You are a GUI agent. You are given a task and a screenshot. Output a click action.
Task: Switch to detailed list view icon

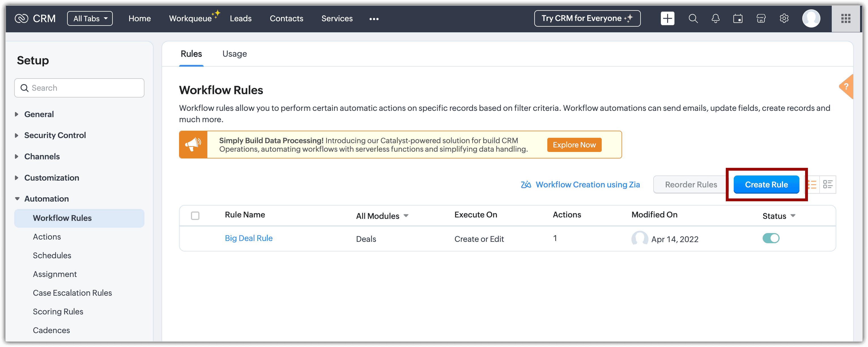pyautogui.click(x=827, y=185)
